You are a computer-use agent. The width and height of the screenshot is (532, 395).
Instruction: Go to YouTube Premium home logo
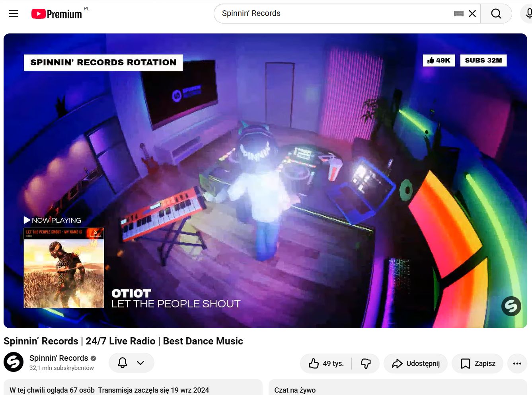(57, 14)
